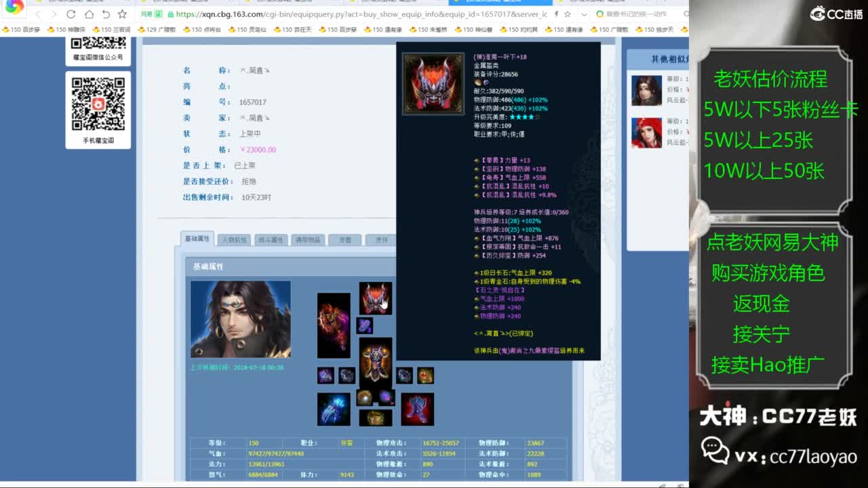Click the browser forward arrow

[x=54, y=14]
